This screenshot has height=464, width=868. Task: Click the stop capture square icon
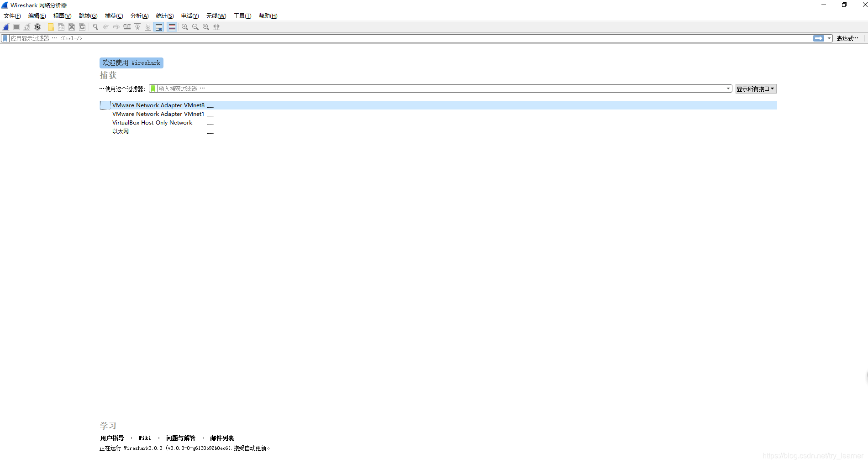16,27
